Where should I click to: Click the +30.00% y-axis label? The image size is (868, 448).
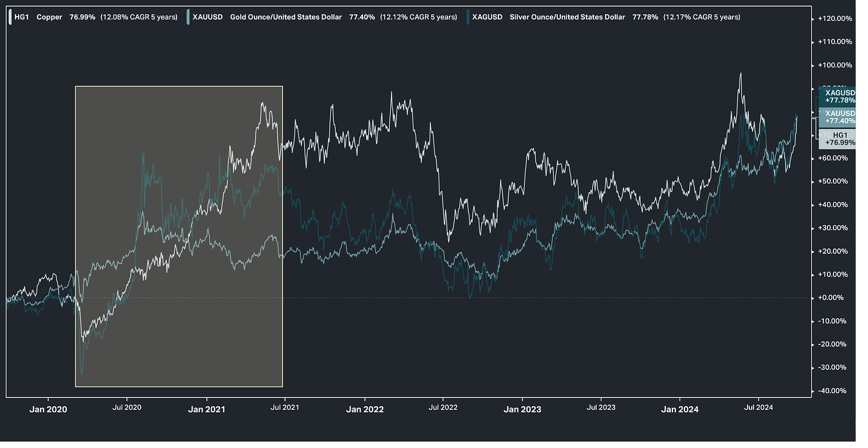point(832,228)
